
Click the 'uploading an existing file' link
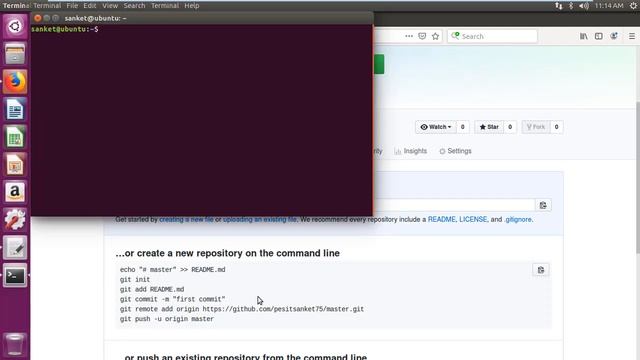pyautogui.click(x=260, y=220)
